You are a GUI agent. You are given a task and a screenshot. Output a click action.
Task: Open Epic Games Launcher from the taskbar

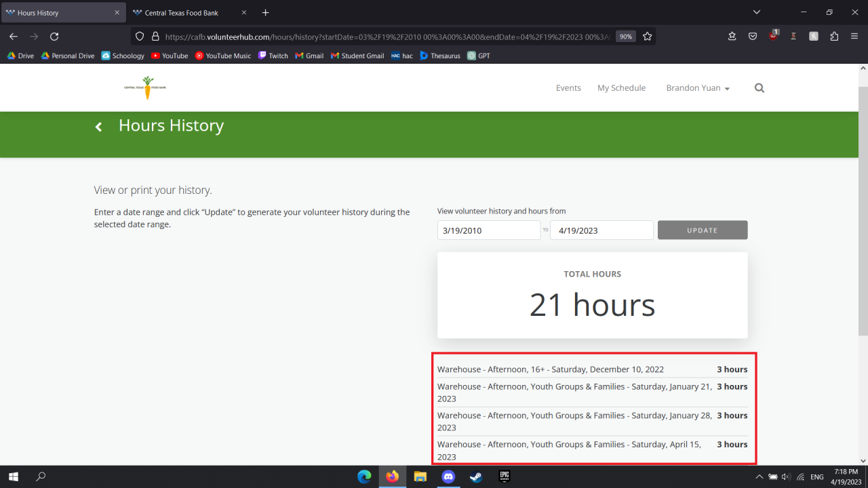pyautogui.click(x=504, y=476)
